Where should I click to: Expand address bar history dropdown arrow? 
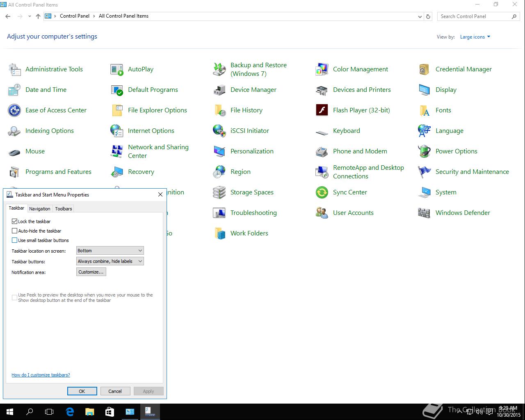click(x=420, y=16)
